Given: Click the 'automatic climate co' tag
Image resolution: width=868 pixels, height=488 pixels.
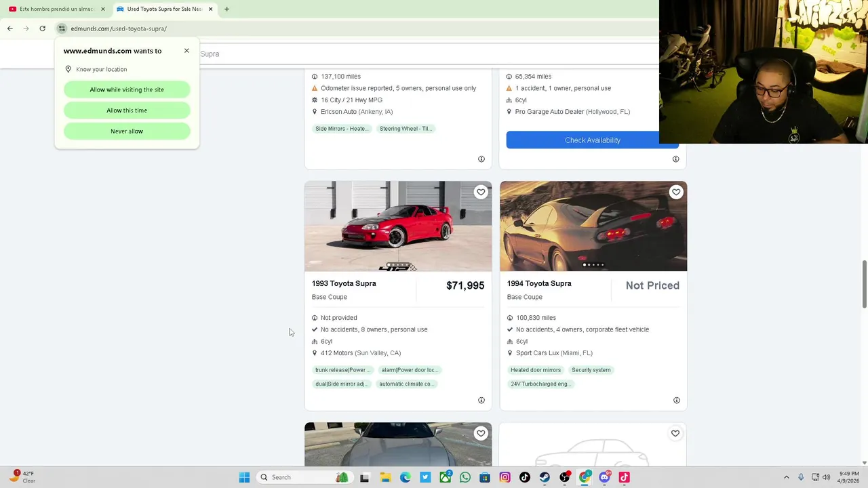Looking at the screenshot, I should (x=406, y=384).
